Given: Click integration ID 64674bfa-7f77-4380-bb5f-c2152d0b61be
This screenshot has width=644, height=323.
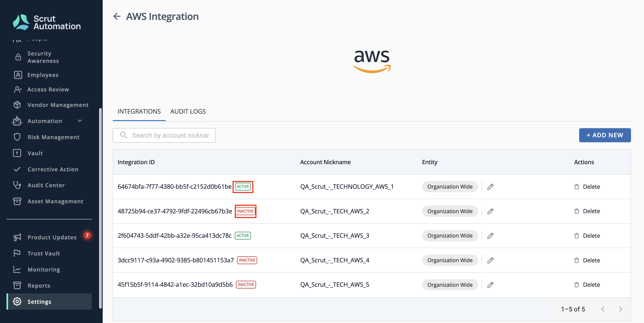Looking at the screenshot, I should 174,187.
